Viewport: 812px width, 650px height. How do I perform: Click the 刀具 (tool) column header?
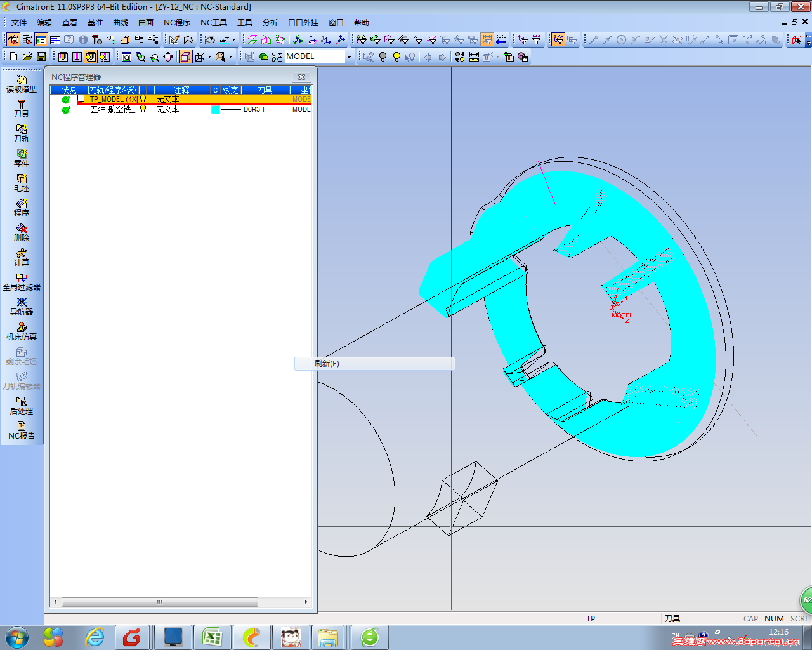(265, 90)
